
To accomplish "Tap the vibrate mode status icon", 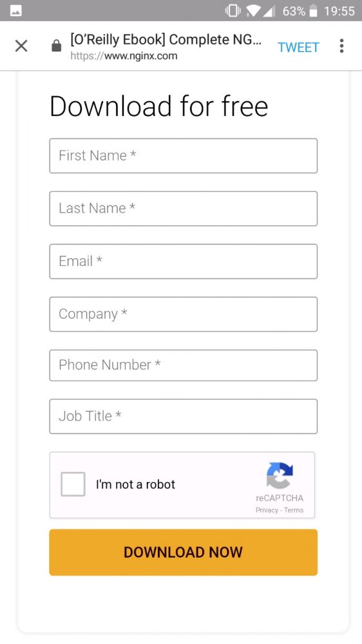I will (x=233, y=11).
